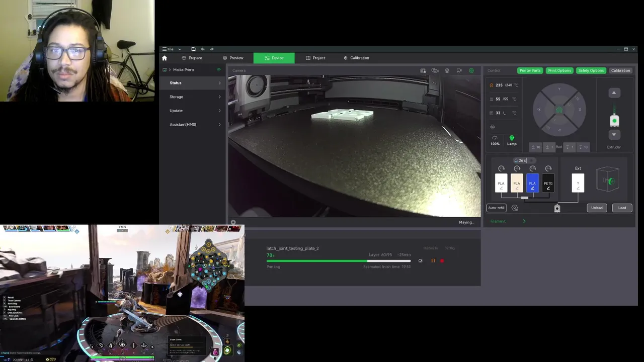The height and width of the screenshot is (362, 644).
Task: Click the Unload filament button
Action: click(597, 208)
